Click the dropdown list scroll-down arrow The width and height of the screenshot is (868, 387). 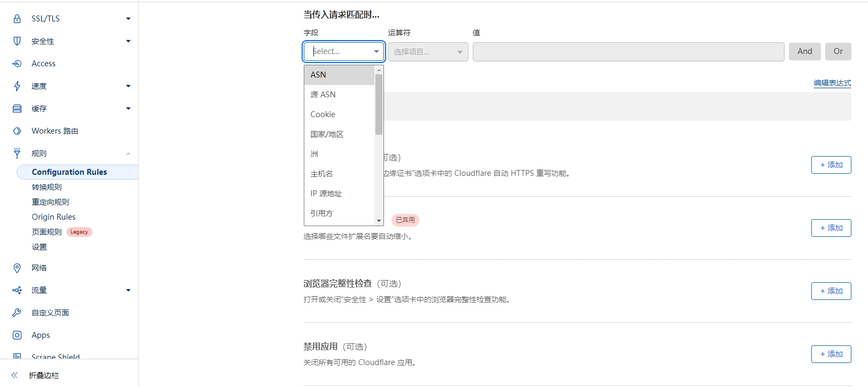[379, 220]
